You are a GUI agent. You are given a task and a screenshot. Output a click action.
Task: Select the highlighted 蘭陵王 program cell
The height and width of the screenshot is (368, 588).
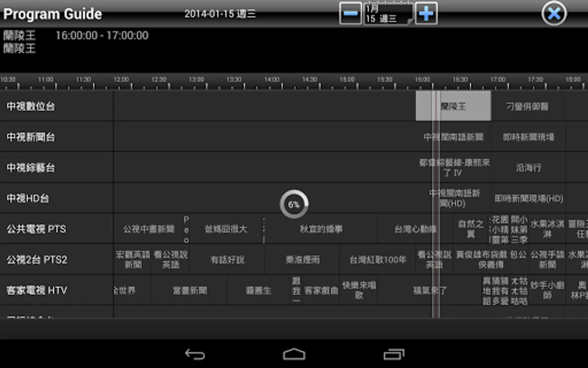pos(453,106)
